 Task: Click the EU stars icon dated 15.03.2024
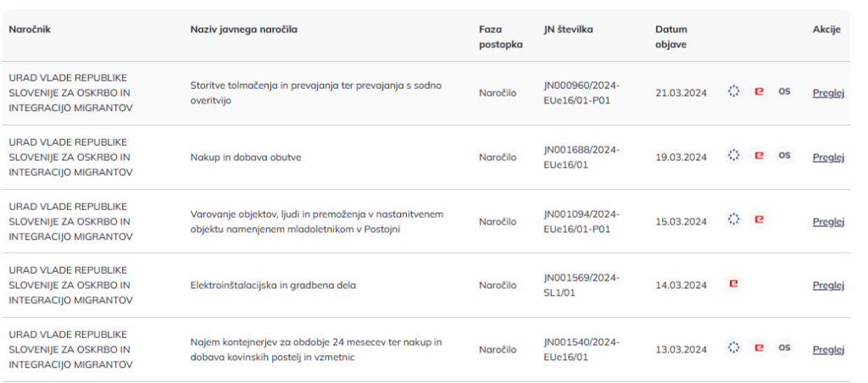[x=733, y=219]
